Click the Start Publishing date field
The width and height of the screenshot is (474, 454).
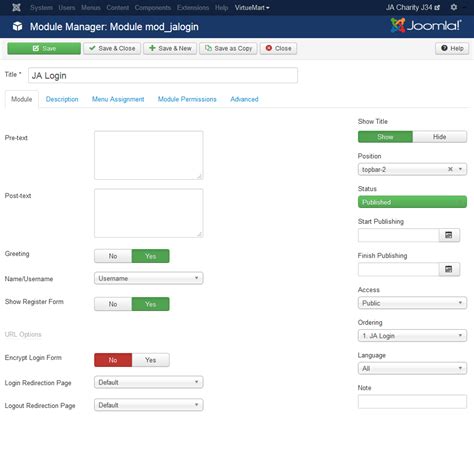point(399,235)
